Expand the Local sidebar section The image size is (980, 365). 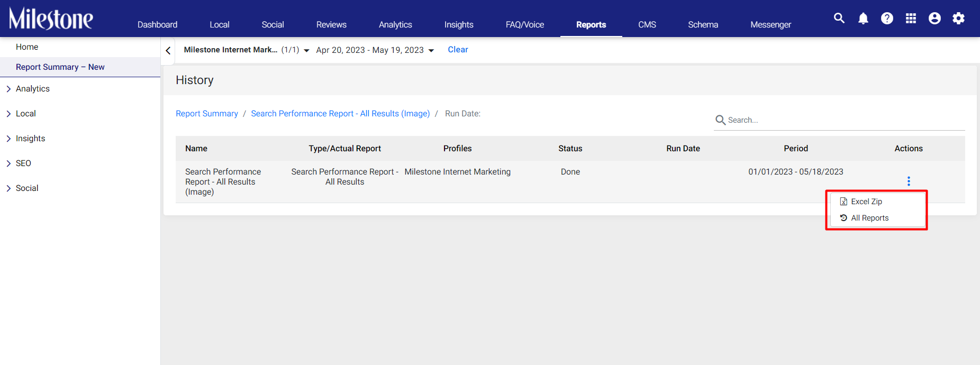[x=8, y=114]
